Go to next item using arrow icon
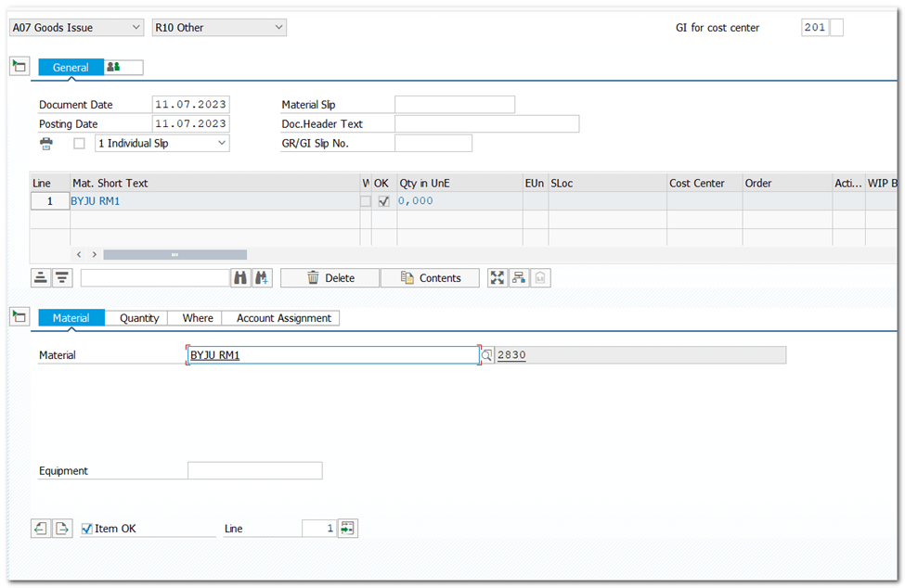The height and width of the screenshot is (588, 905). point(61,529)
